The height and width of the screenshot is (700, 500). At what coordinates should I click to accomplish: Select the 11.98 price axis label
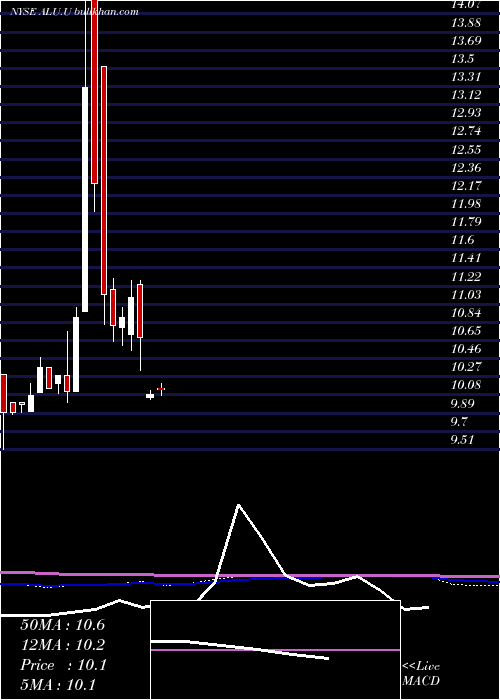[x=466, y=204]
